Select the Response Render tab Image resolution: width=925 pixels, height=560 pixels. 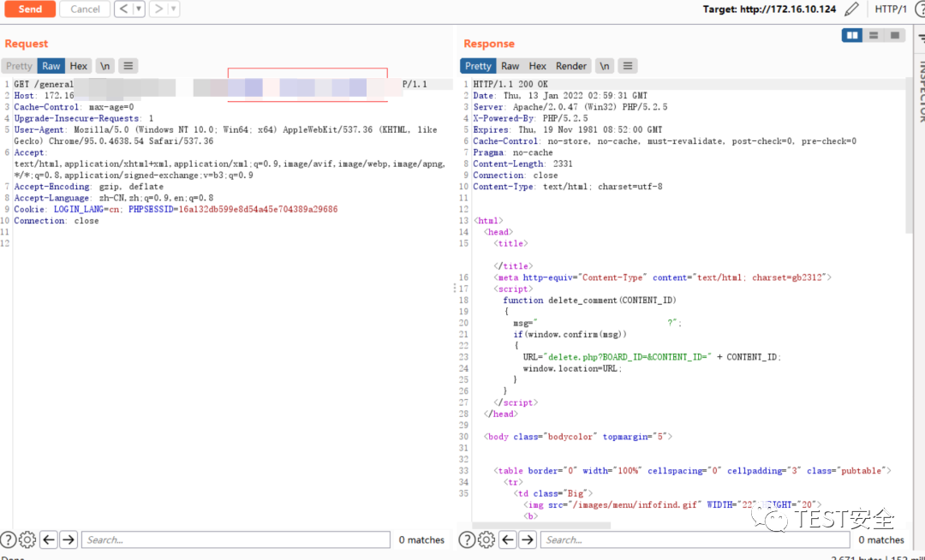(x=571, y=66)
